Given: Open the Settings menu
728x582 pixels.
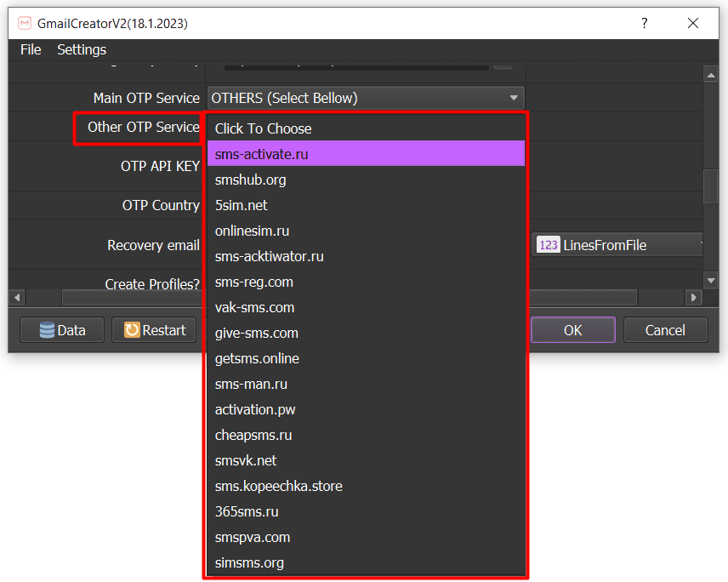Looking at the screenshot, I should coord(82,49).
